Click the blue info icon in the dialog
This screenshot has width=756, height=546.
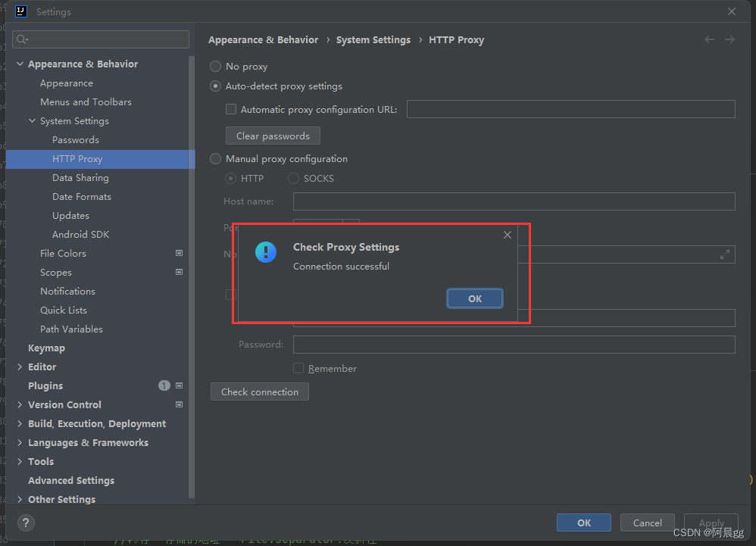click(265, 252)
